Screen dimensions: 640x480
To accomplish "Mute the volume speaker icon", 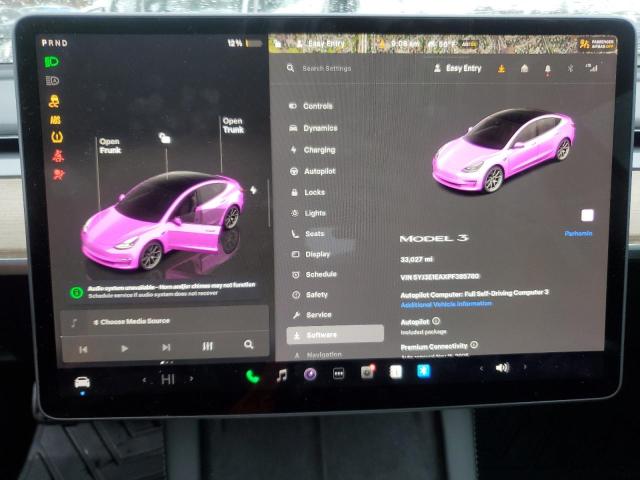I will click(x=501, y=367).
